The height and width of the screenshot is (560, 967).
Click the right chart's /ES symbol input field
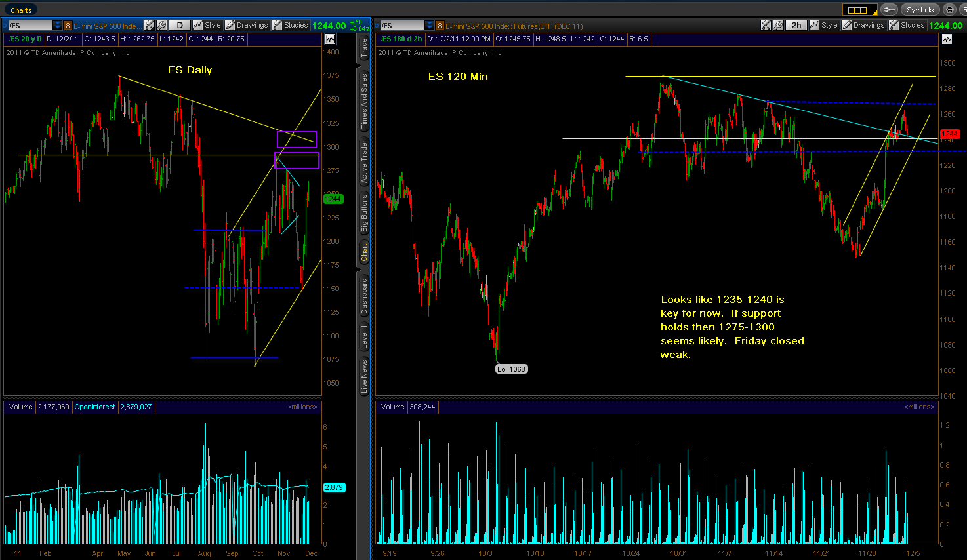coord(403,26)
